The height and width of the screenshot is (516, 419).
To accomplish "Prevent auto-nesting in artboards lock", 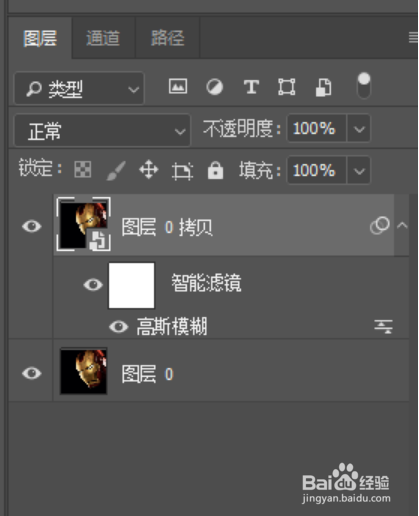I will tap(182, 171).
